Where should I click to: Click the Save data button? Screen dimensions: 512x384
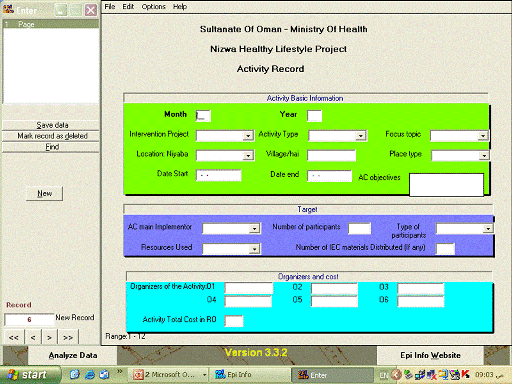[51, 125]
